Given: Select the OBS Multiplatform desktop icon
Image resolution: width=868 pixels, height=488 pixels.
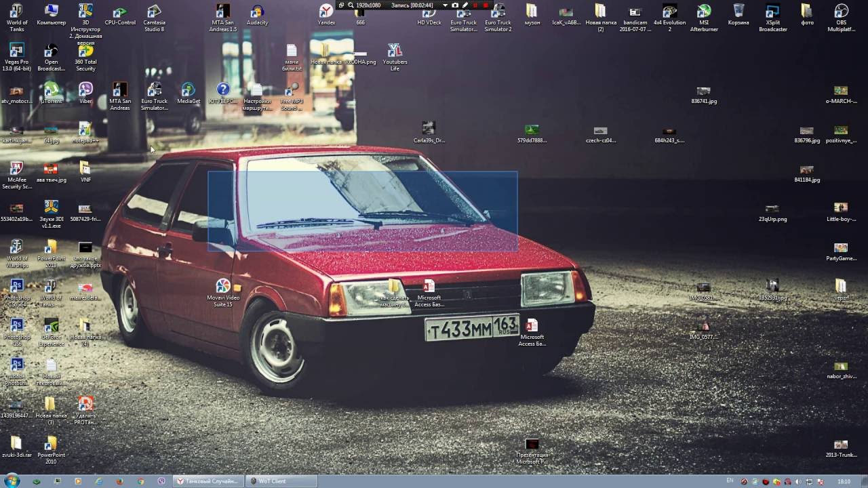Looking at the screenshot, I should click(x=841, y=18).
